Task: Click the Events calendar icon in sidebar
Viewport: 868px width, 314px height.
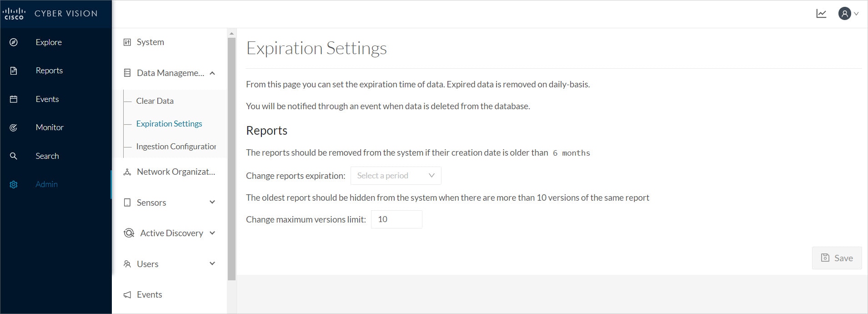Action: pos(14,99)
